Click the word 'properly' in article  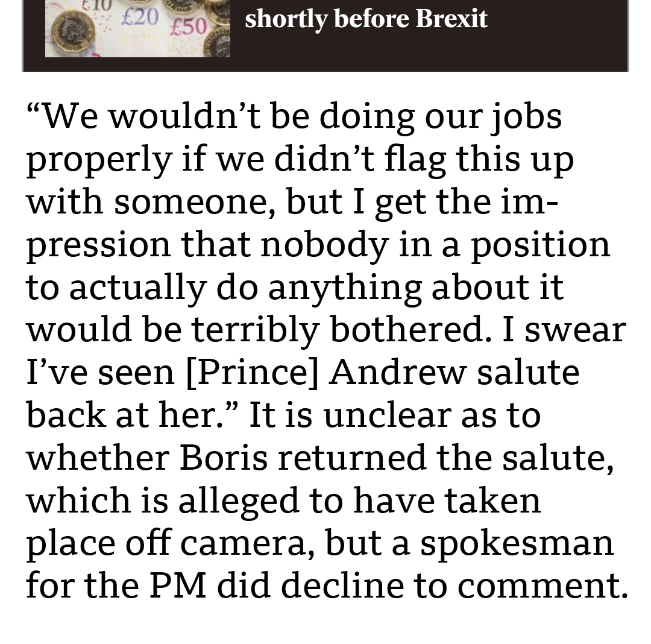point(99,160)
